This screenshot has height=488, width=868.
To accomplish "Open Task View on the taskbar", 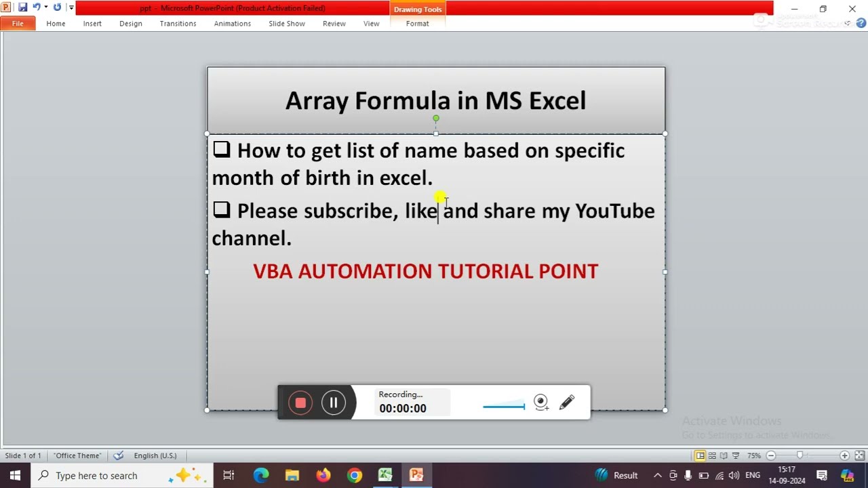I will (x=229, y=475).
